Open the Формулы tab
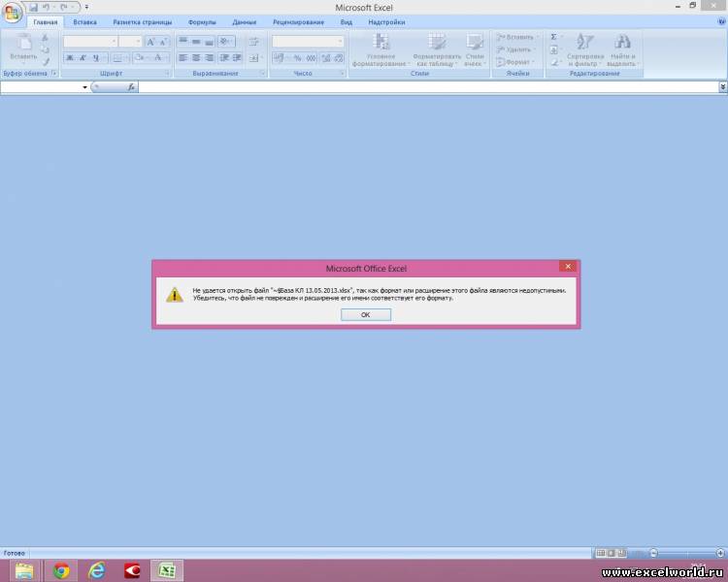This screenshot has height=582, width=728. 202,22
